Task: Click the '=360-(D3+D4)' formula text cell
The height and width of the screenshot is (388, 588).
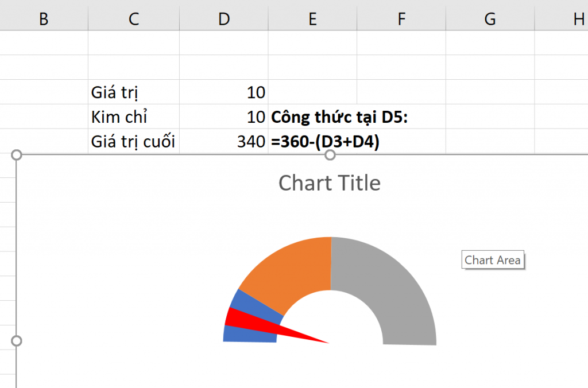Action: click(x=325, y=141)
